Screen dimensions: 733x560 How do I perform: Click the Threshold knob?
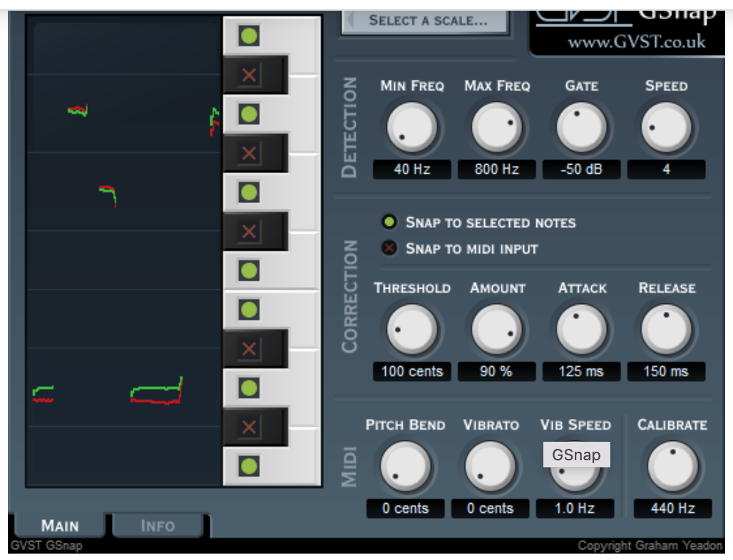[412, 329]
